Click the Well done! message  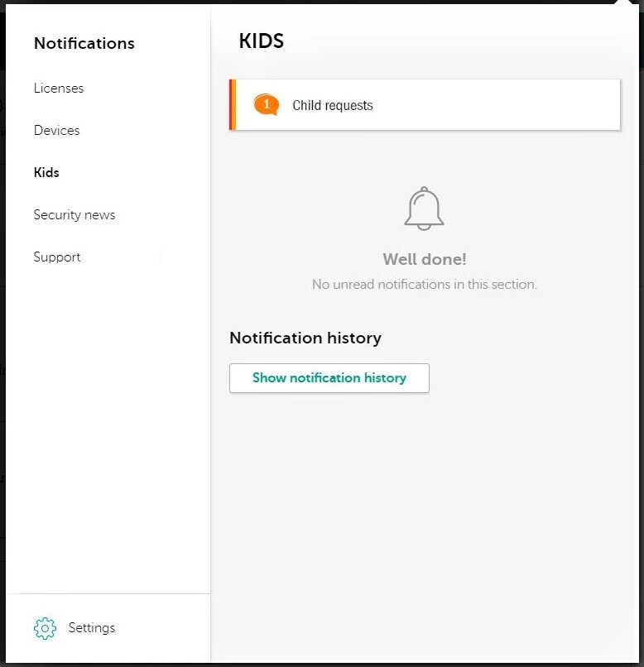[425, 259]
